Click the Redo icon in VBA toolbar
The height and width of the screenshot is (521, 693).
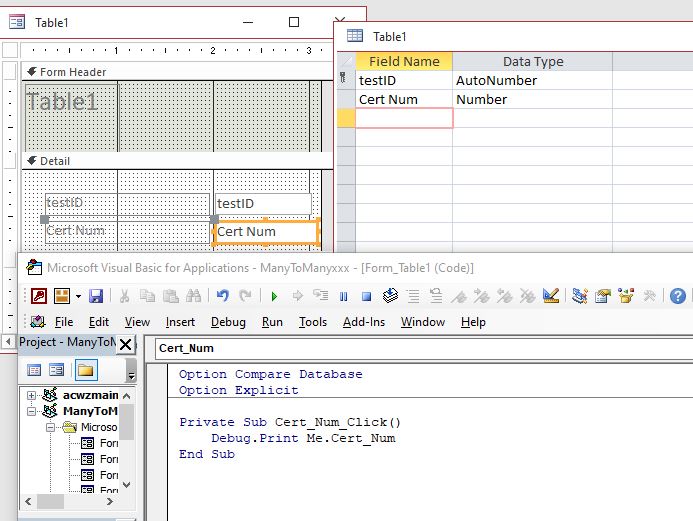245,296
